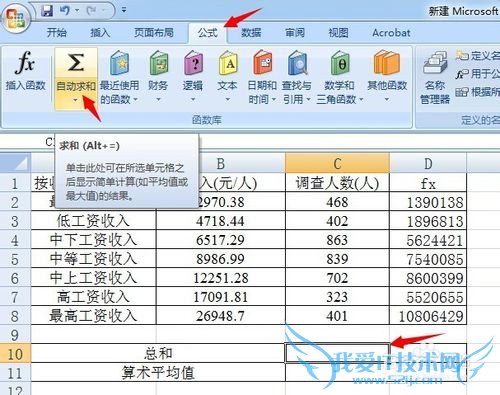Click the 算术平均值 merged cell

pyautogui.click(x=158, y=372)
